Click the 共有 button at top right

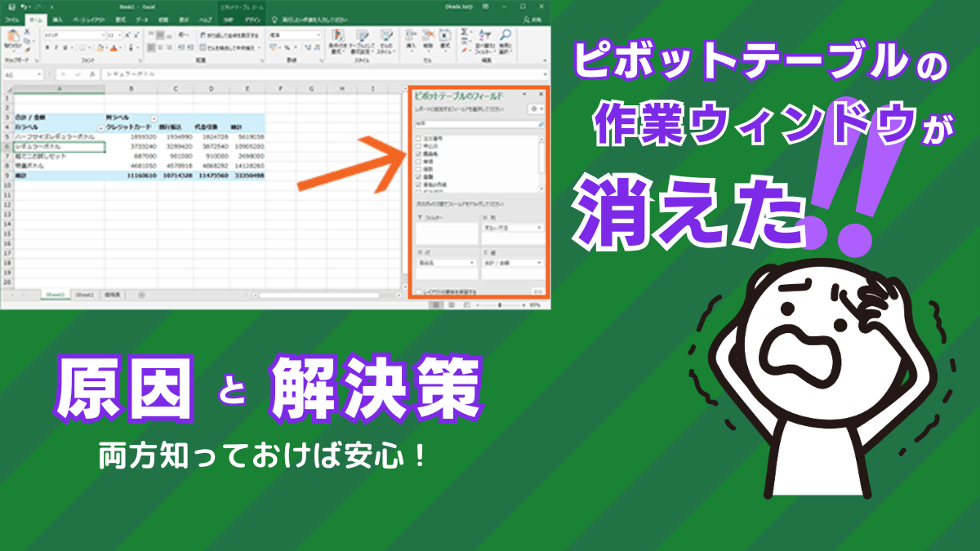[x=531, y=20]
